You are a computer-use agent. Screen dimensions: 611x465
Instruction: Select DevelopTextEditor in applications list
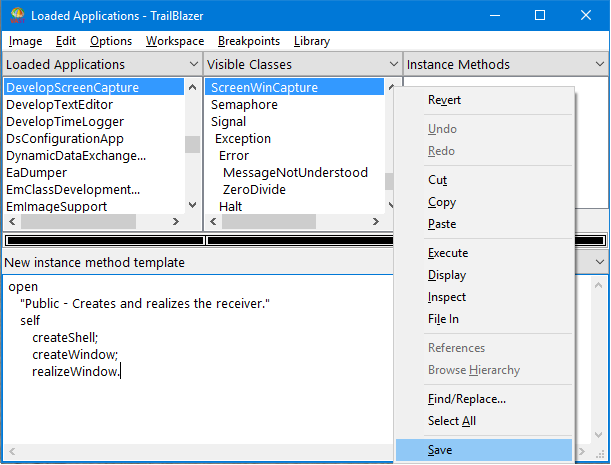[60, 104]
